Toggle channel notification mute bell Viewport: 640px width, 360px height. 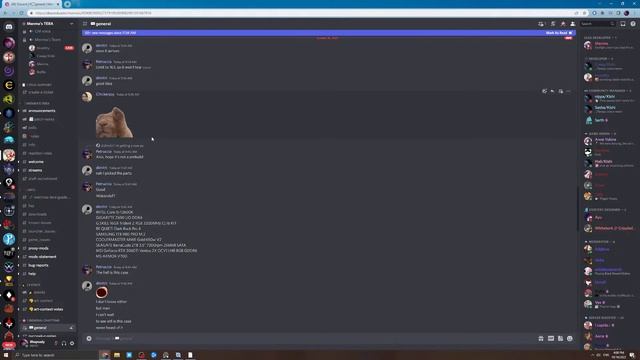[552, 24]
